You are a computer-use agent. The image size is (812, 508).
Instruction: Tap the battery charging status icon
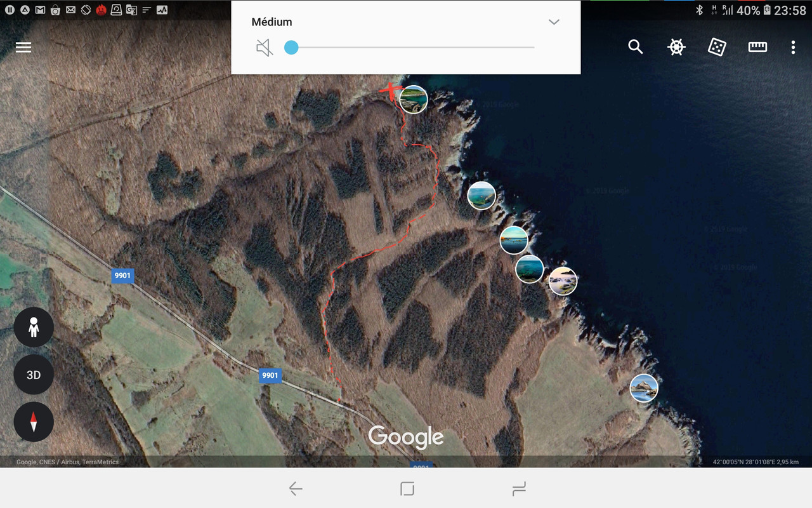tap(766, 10)
